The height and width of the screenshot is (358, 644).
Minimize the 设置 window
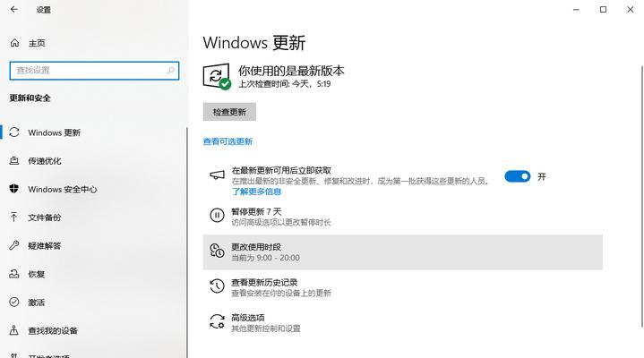576,9
